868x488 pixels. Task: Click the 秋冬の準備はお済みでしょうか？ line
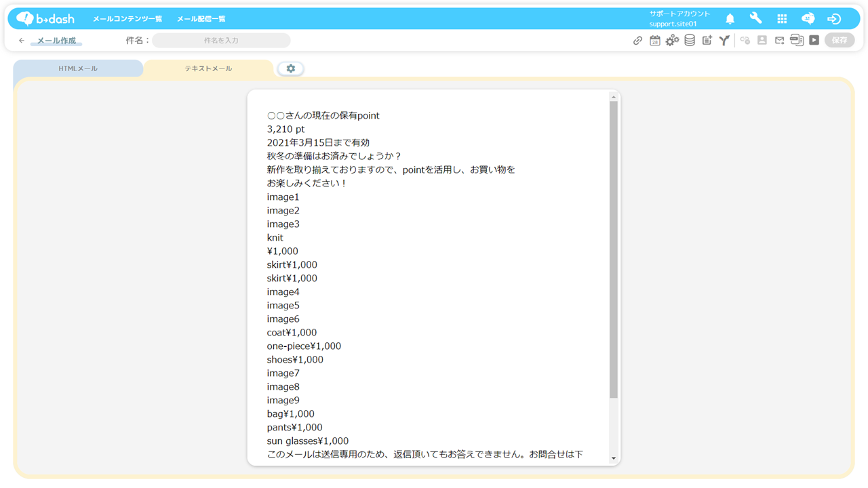pyautogui.click(x=334, y=157)
